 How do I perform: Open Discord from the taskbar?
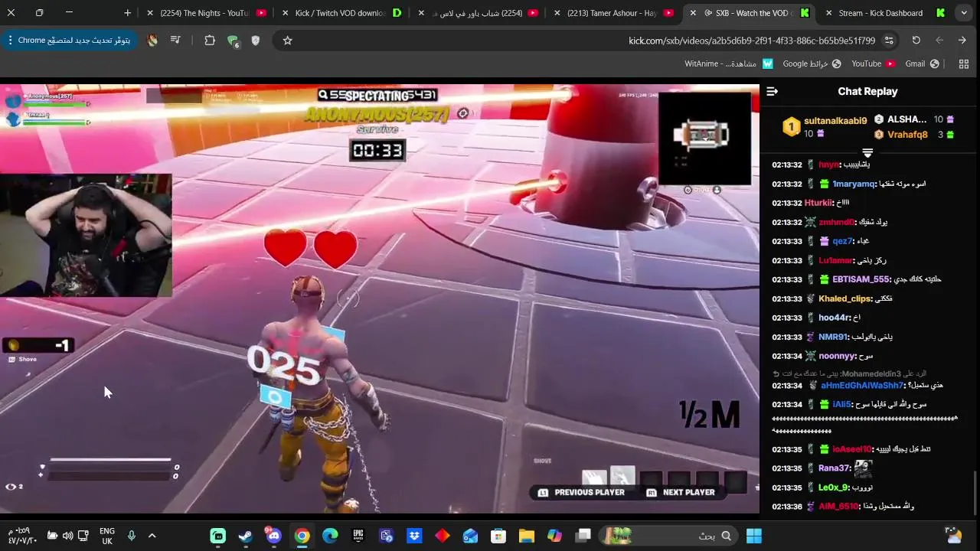273,536
